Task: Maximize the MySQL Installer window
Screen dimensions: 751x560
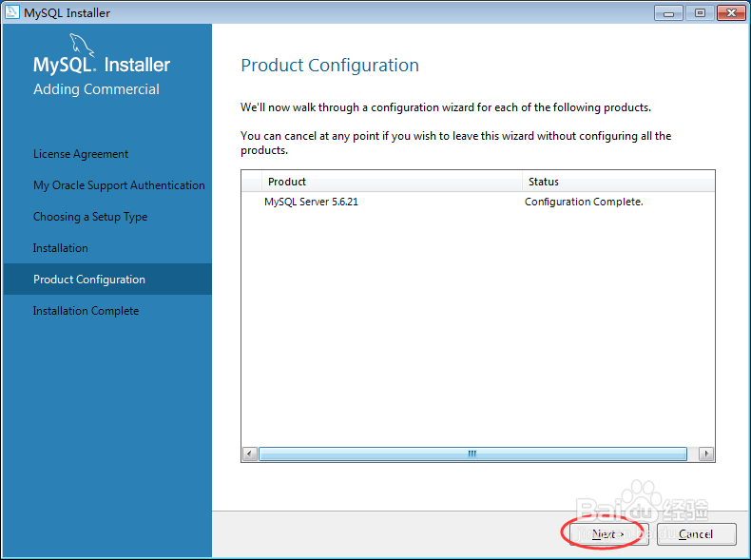Action: [700, 13]
